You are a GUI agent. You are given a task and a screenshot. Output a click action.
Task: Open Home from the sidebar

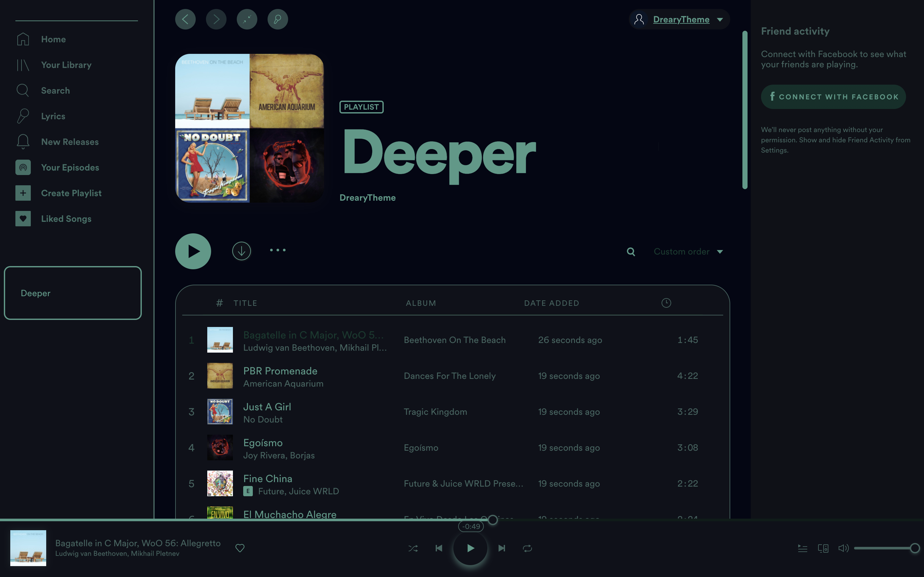point(53,39)
